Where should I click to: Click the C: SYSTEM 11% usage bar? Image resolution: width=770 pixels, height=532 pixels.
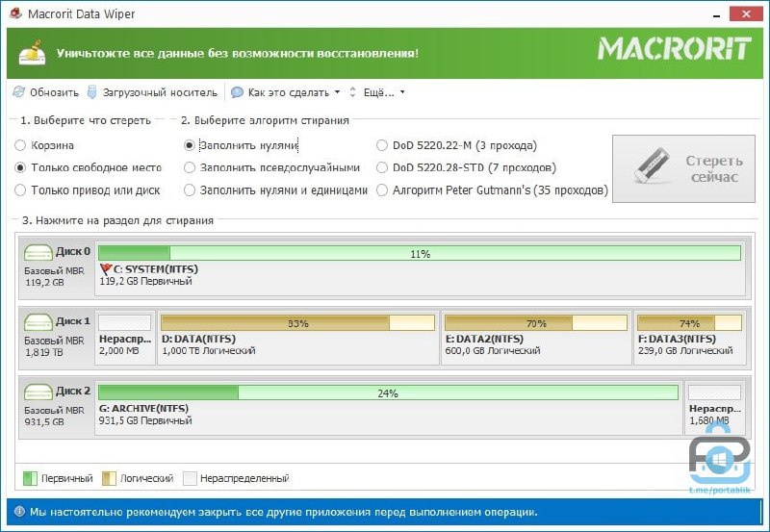pyautogui.click(x=420, y=253)
